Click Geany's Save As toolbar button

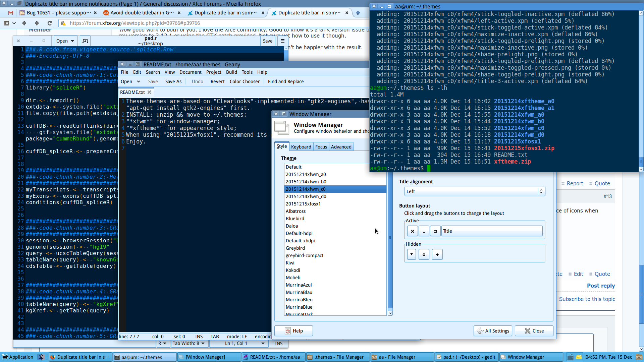(x=173, y=81)
